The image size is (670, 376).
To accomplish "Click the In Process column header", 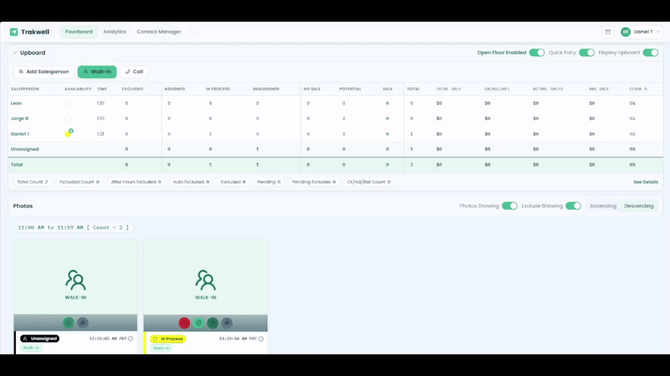I will [218, 89].
